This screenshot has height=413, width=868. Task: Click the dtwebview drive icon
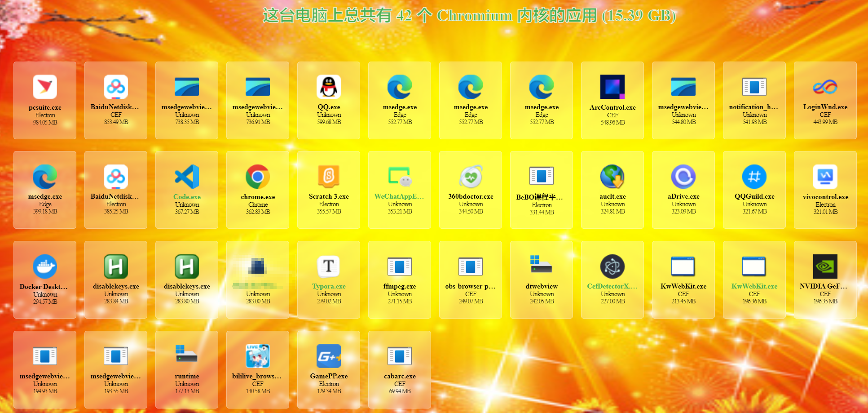[542, 264]
